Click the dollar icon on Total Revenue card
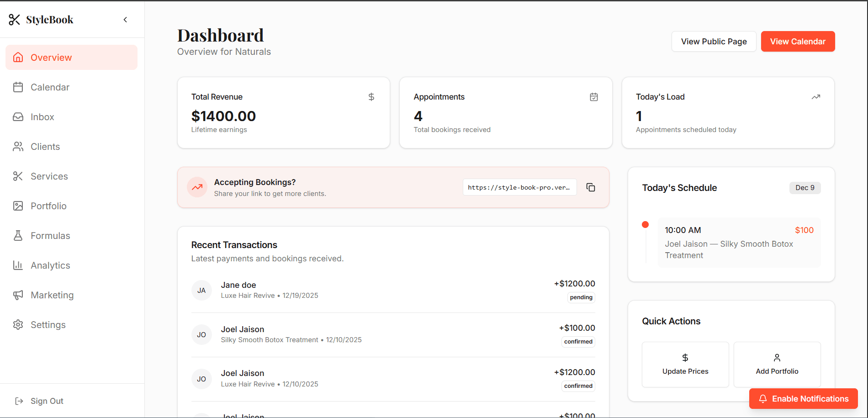868x418 pixels. (371, 96)
